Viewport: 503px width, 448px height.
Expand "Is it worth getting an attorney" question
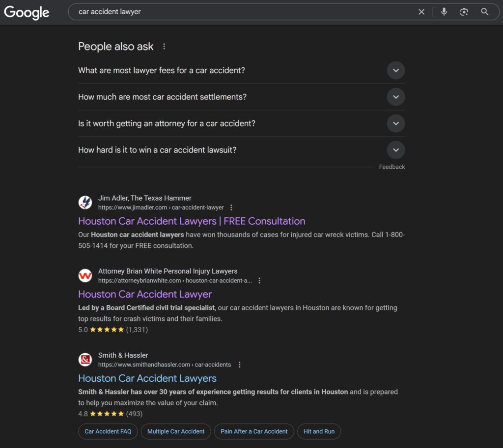[241, 123]
